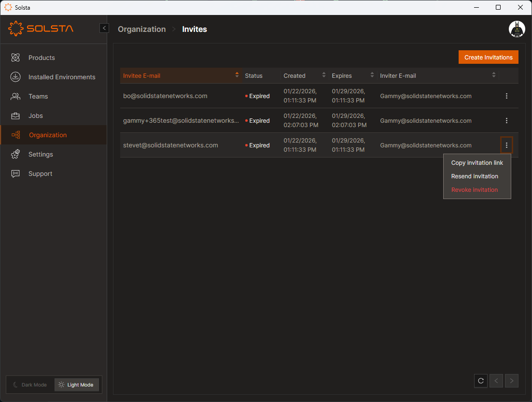Go to previous page of invites
The image size is (532, 402).
tap(496, 381)
